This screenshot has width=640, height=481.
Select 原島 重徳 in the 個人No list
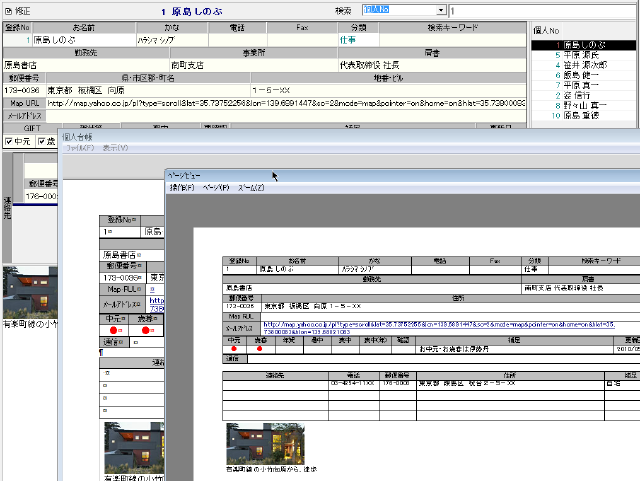tap(583, 116)
